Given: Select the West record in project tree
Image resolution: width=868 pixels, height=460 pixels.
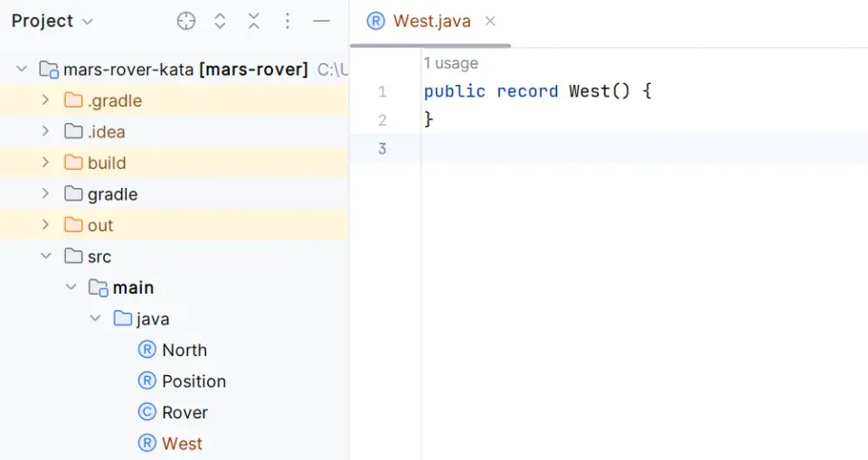Looking at the screenshot, I should 182,444.
